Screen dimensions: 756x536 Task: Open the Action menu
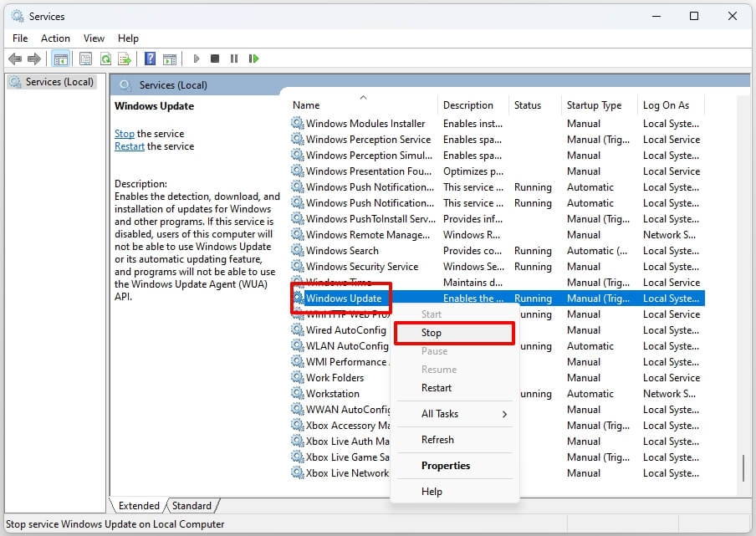pyautogui.click(x=55, y=38)
